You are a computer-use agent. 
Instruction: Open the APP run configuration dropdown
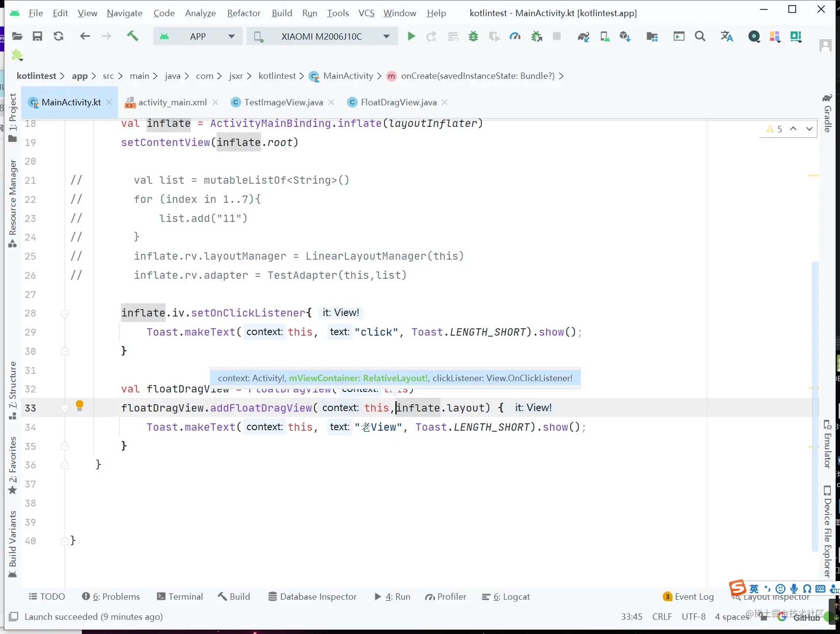tap(198, 36)
